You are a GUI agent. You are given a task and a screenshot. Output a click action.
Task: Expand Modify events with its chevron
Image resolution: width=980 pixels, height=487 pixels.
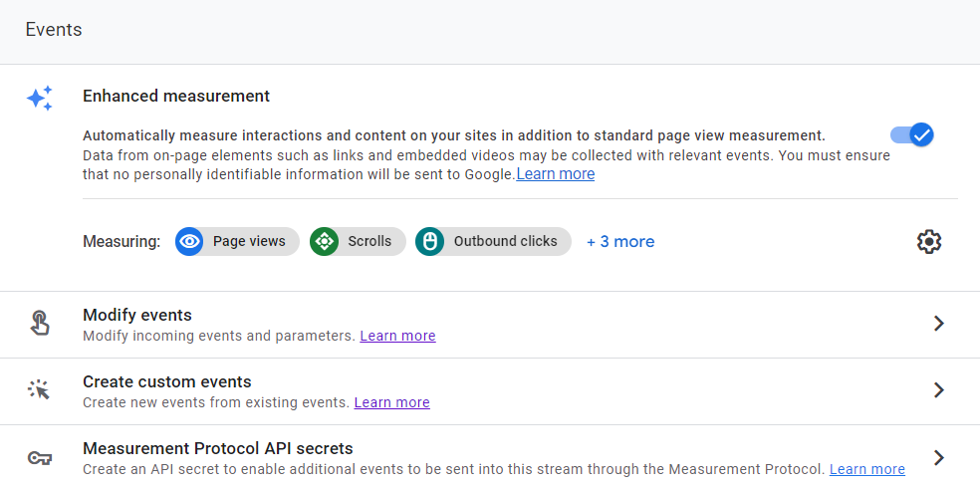[x=938, y=324]
